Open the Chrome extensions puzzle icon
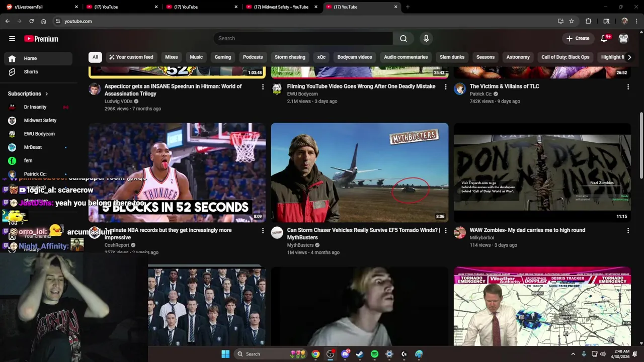Screen dimensions: 644x362 point(588,21)
